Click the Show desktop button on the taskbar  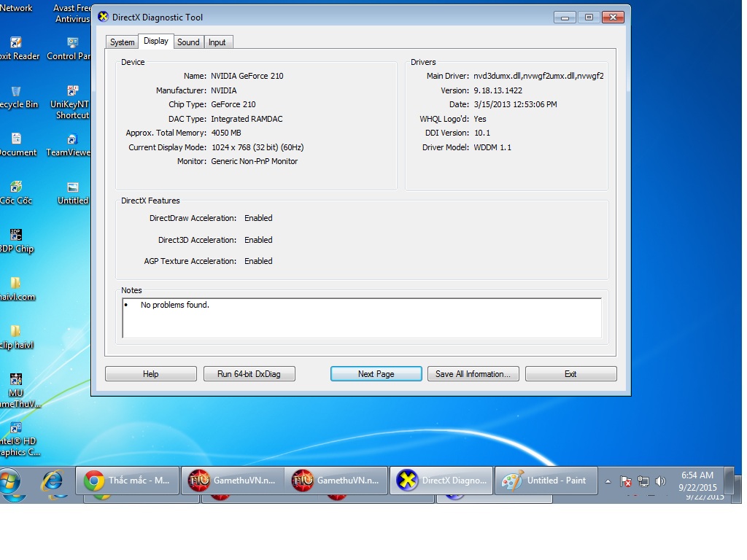[729, 481]
